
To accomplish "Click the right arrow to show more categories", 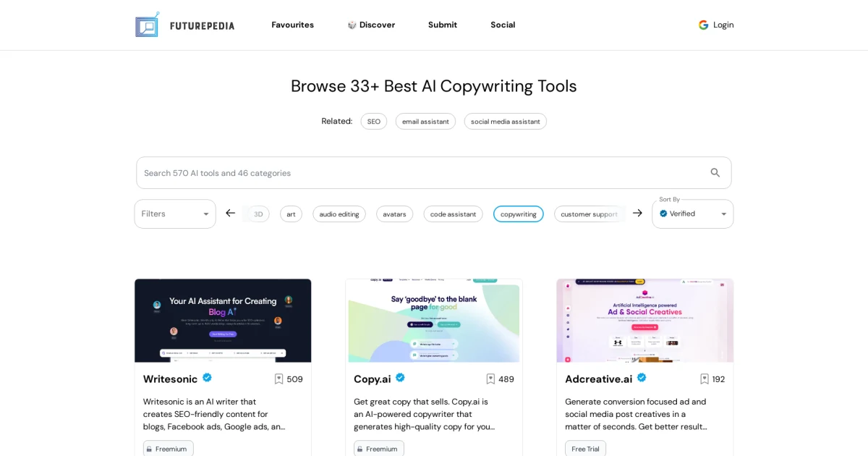I will pos(637,213).
